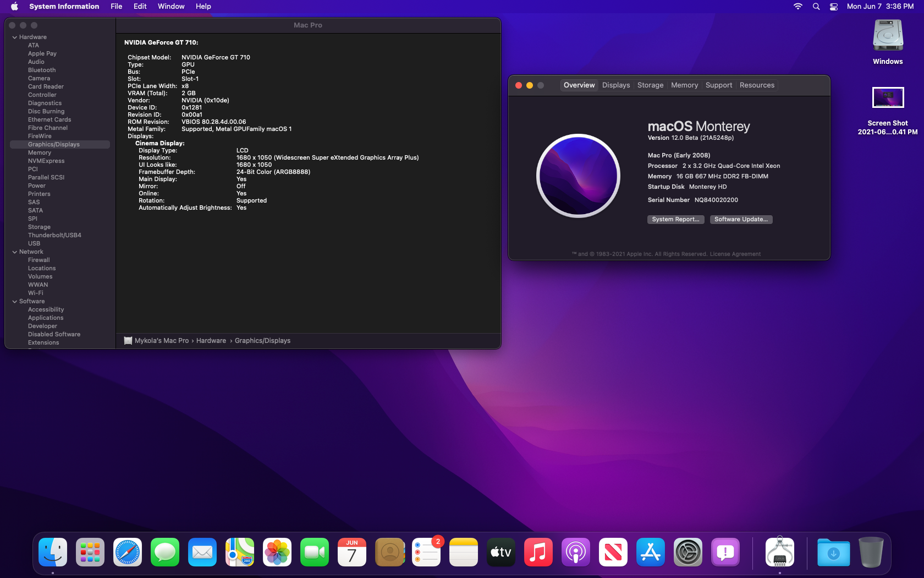This screenshot has height=578, width=924.
Task: Click the Software Update button
Action: 741,219
